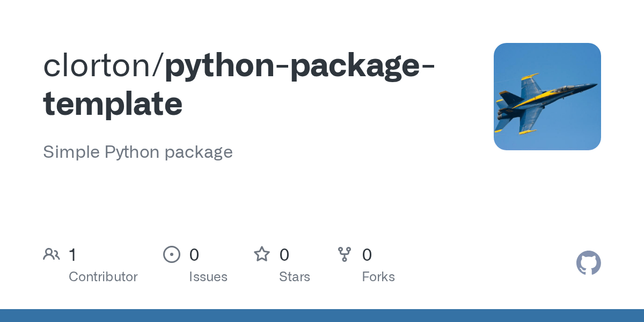Click the contributors people icon

click(52, 254)
